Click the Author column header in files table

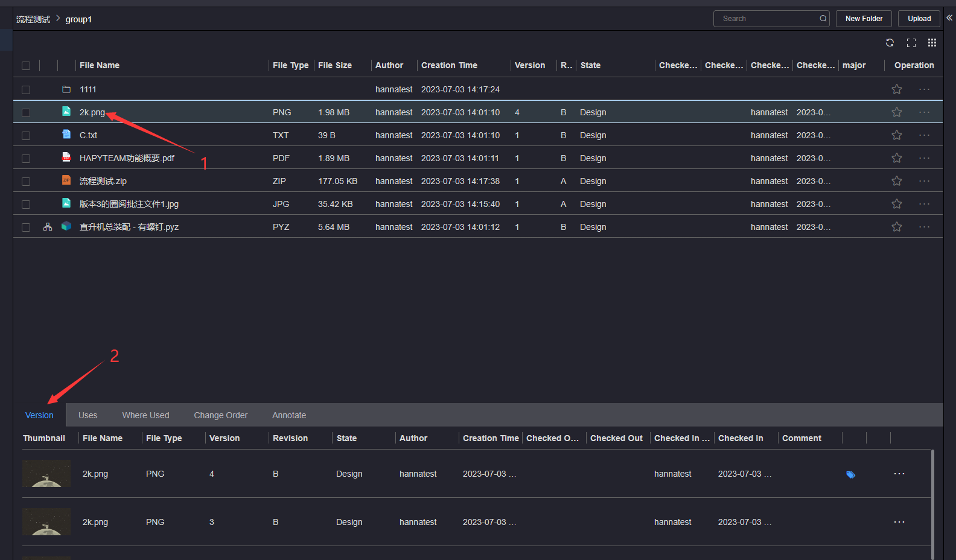click(x=389, y=65)
